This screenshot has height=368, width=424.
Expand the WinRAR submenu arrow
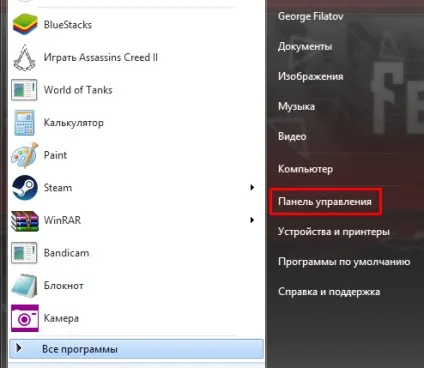click(252, 220)
